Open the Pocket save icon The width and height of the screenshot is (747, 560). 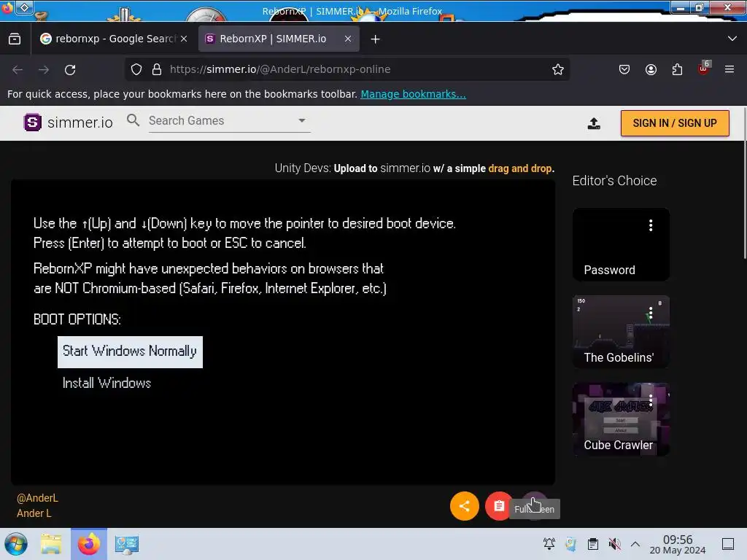coord(624,69)
